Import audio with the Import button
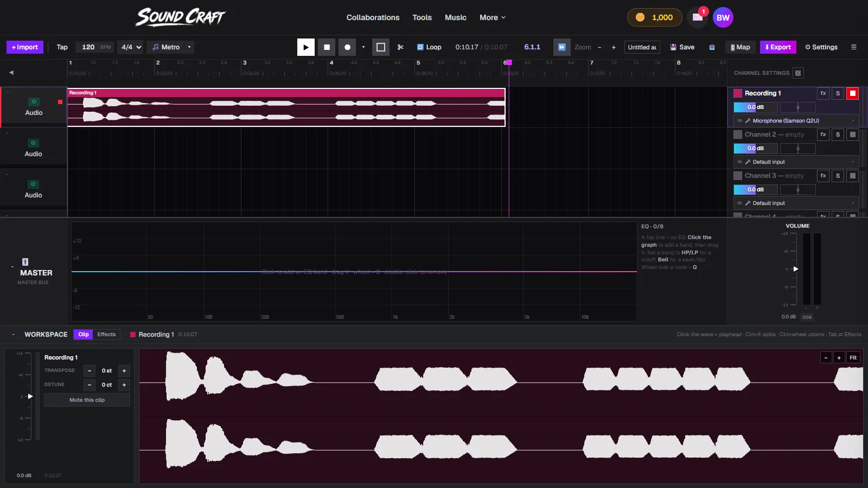The image size is (868, 488). click(x=25, y=47)
